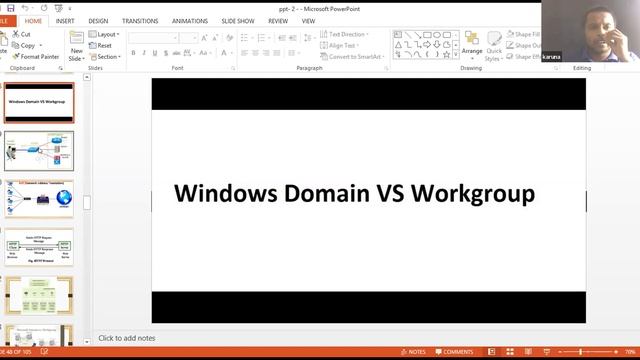Image resolution: width=640 pixels, height=360 pixels.
Task: Insert a New Slide
Action: click(x=77, y=47)
